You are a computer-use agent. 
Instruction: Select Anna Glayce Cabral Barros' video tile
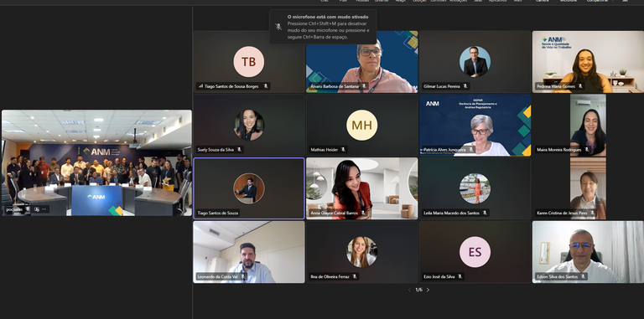362,188
